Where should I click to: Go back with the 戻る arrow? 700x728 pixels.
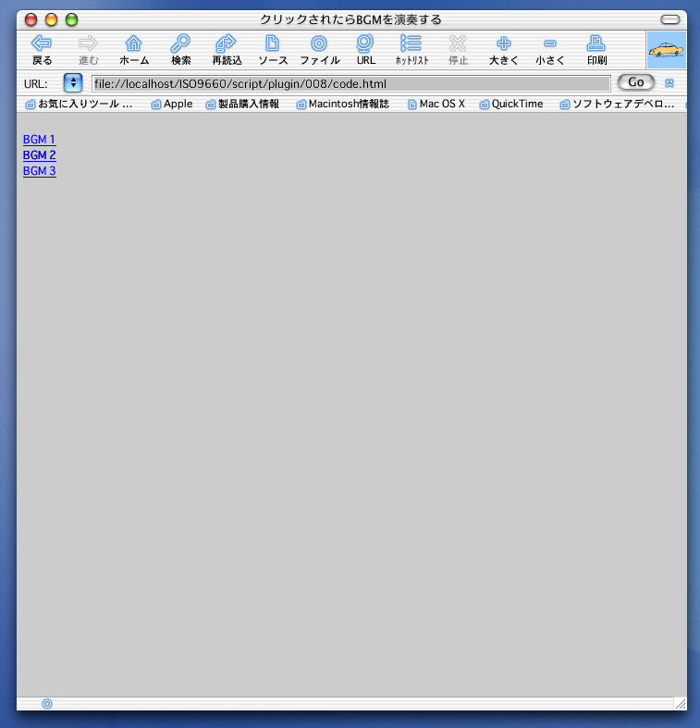pos(42,49)
